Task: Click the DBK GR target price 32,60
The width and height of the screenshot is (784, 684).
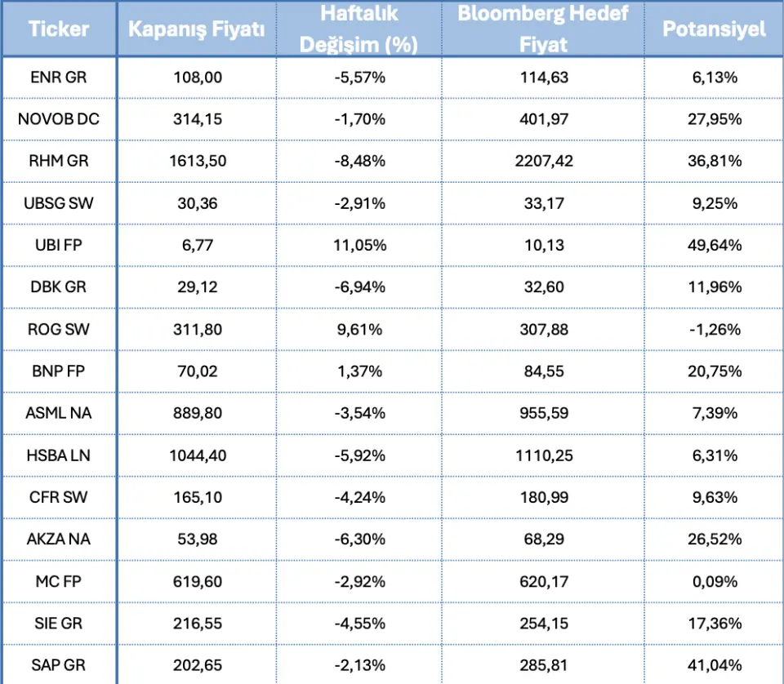Action: tap(543, 287)
